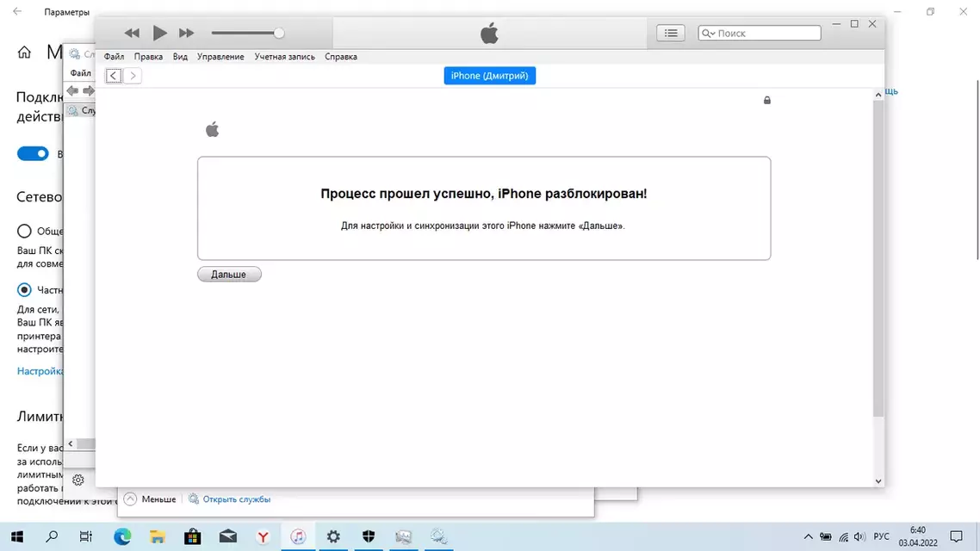980x551 pixels.
Task: Click the iTunes rewind button
Action: click(131, 33)
